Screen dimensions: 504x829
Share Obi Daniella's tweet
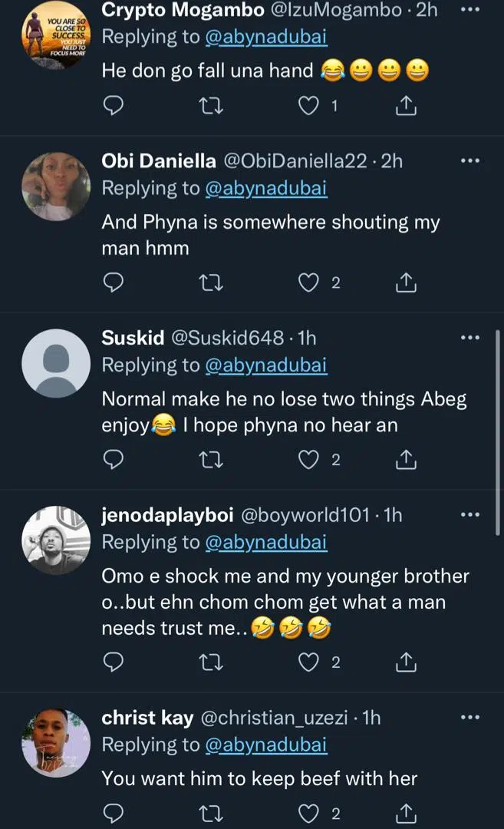pyautogui.click(x=405, y=283)
